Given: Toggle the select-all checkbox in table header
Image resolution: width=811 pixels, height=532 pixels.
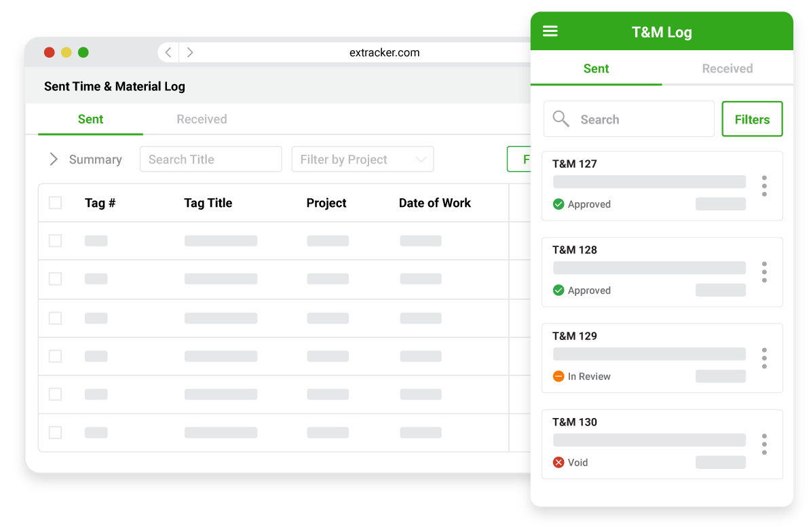Looking at the screenshot, I should coord(56,203).
